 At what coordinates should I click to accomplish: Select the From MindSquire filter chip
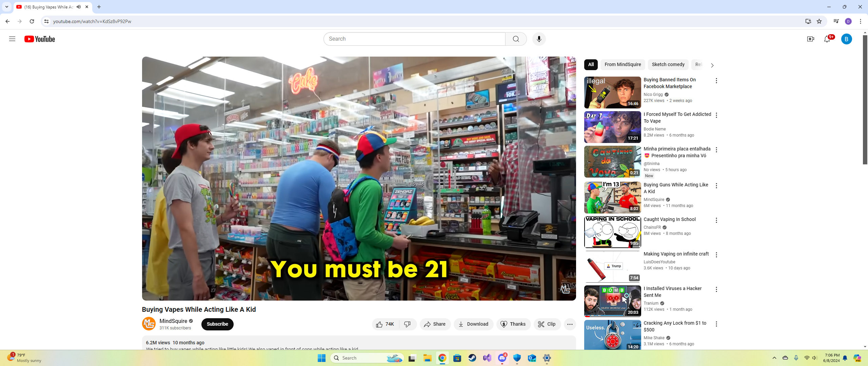pos(623,64)
